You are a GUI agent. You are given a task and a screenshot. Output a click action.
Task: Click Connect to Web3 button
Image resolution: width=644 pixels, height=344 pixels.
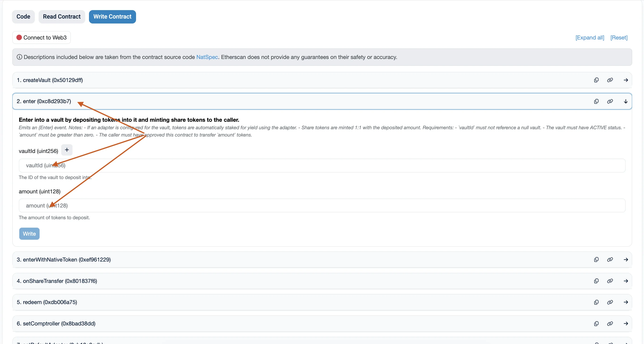click(x=41, y=37)
